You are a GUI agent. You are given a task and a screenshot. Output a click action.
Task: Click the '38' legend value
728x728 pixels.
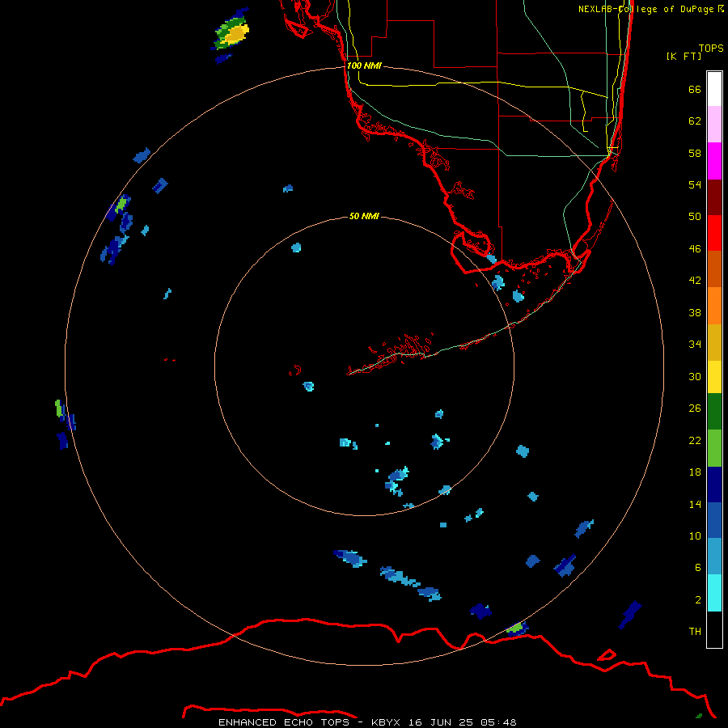click(695, 312)
